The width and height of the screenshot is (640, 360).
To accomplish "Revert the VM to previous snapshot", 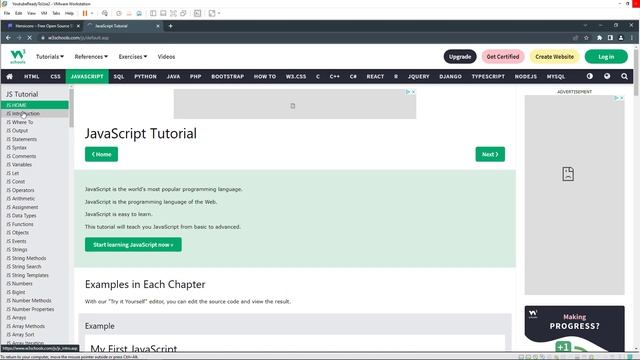I will tap(129, 13).
